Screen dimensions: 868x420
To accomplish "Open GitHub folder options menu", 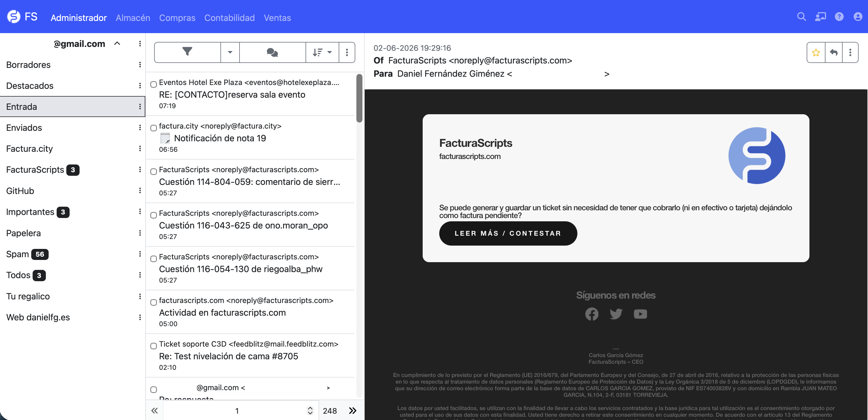I will coord(140,190).
